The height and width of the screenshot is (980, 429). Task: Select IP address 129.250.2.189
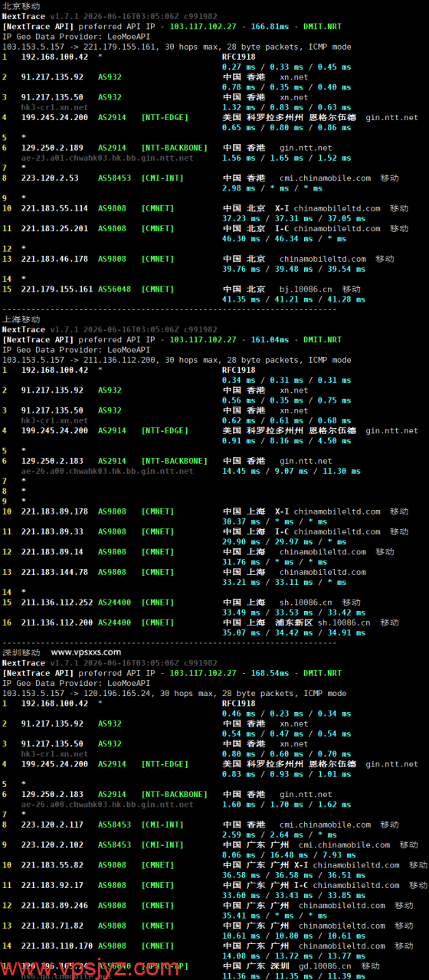click(x=52, y=148)
